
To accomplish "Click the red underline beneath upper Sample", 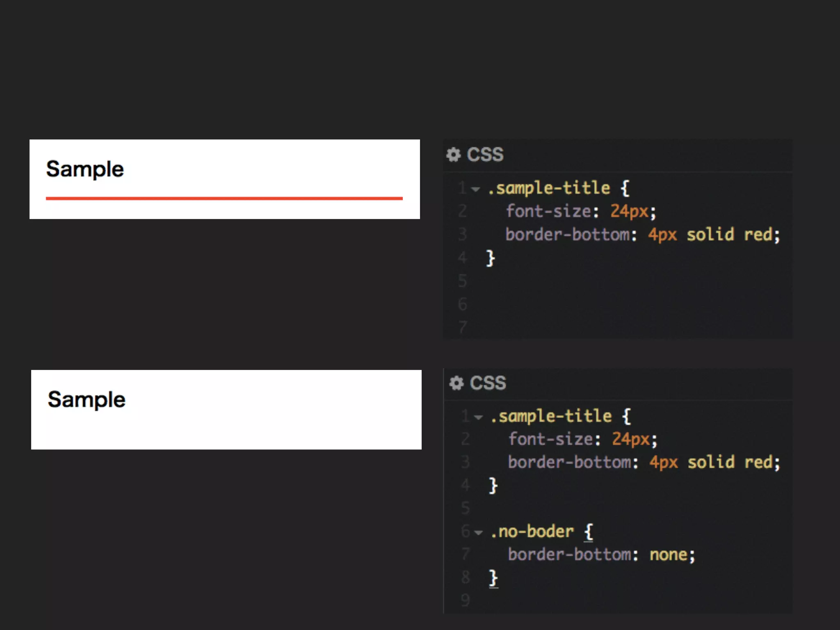I will [224, 199].
